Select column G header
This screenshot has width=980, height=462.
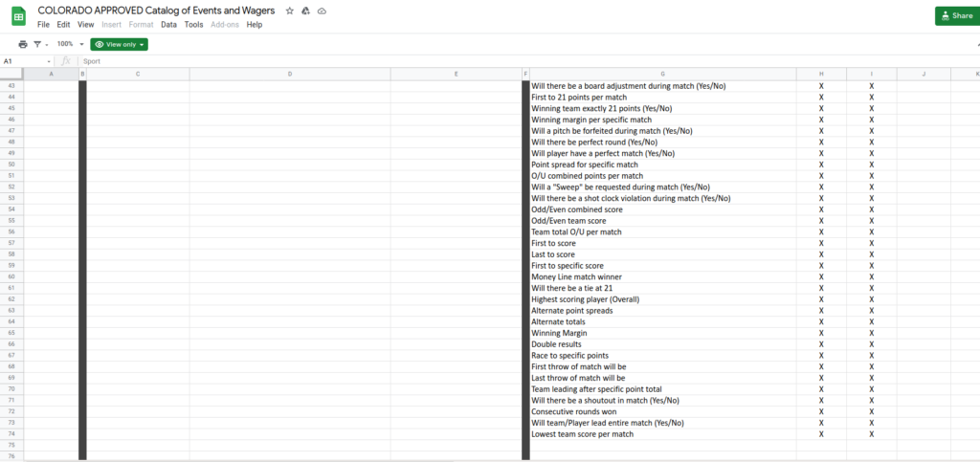(x=662, y=74)
